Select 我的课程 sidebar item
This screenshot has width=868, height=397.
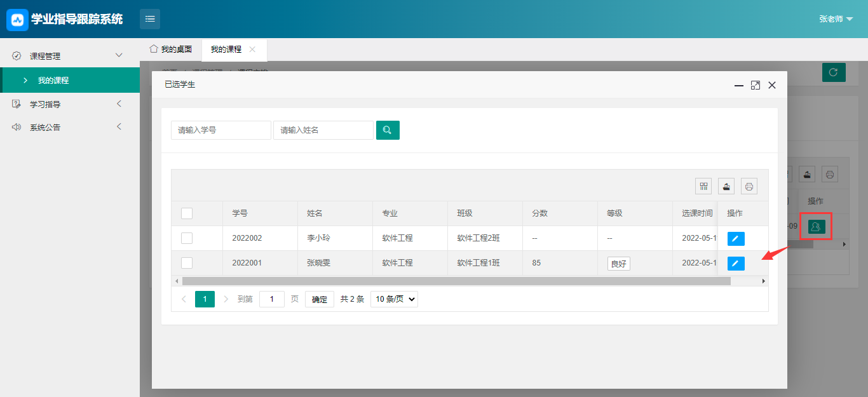[x=70, y=80]
